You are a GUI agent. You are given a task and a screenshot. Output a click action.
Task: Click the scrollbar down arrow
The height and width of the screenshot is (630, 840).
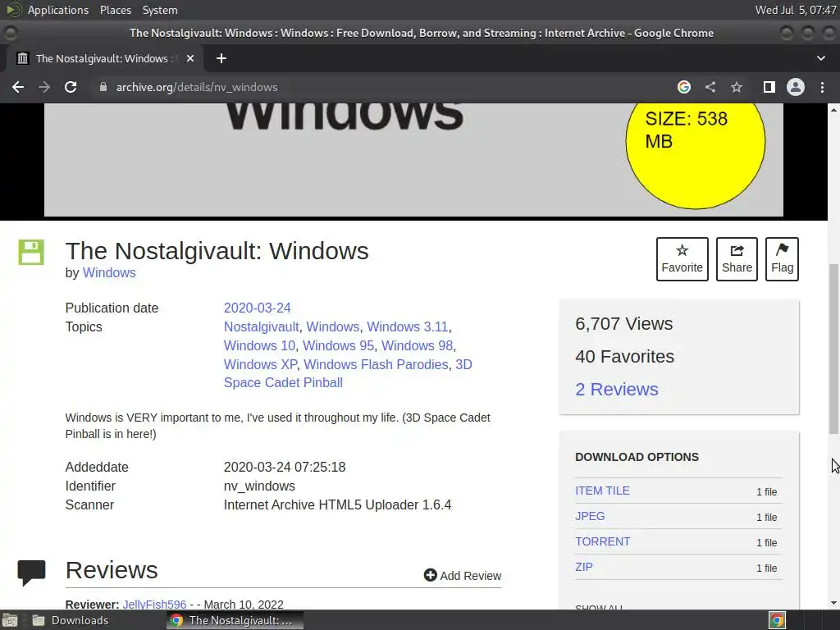(x=833, y=603)
